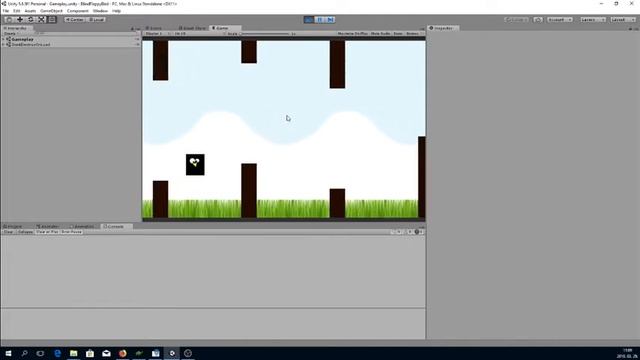Image resolution: width=640 pixels, height=360 pixels.
Task: Open the Gameplay scene options menu
Action: point(137,39)
